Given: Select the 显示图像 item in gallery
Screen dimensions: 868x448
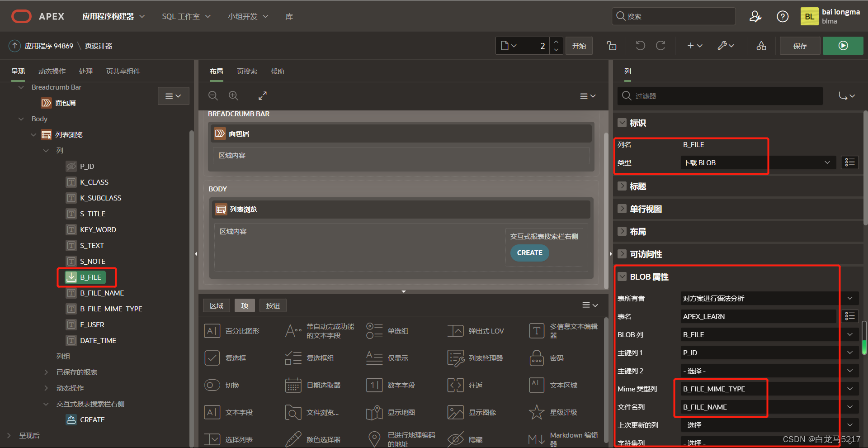Looking at the screenshot, I should [472, 412].
